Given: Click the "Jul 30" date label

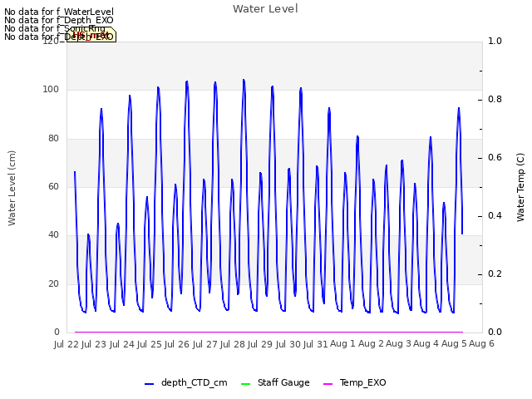Looking at the screenshot, I should point(288,344).
